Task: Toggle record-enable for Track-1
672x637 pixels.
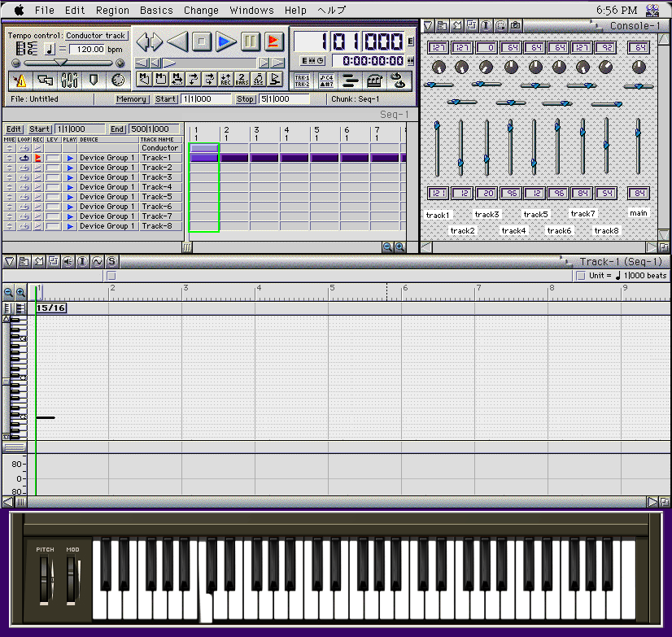Action: point(37,158)
